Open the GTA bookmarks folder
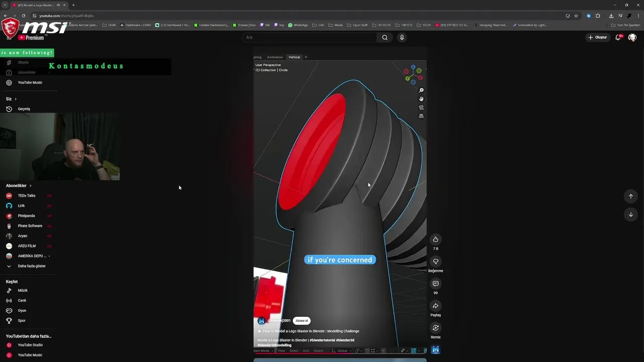644x362 pixels. coord(318,25)
